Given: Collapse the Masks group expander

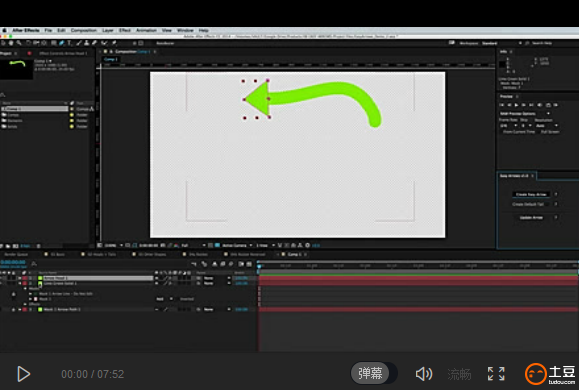Looking at the screenshot, I should point(25,288).
